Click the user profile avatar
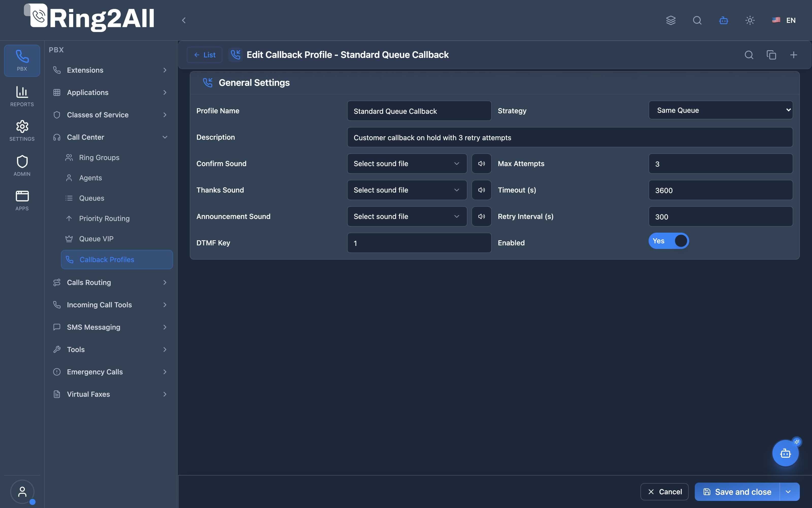812x508 pixels. 22,491
